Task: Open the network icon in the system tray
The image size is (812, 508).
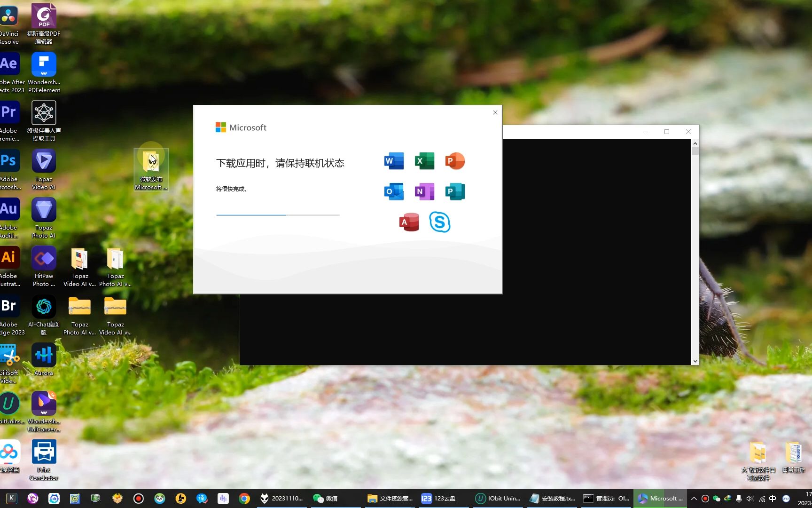Action: [762, 499]
